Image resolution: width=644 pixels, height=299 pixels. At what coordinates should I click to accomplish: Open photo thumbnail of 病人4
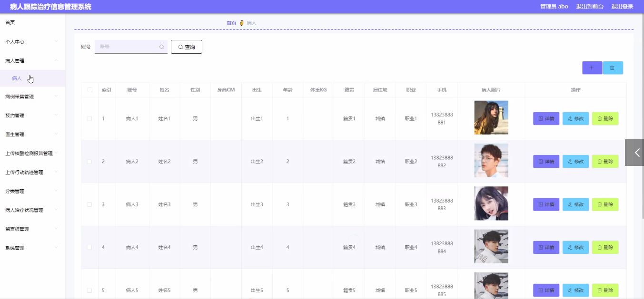point(491,246)
